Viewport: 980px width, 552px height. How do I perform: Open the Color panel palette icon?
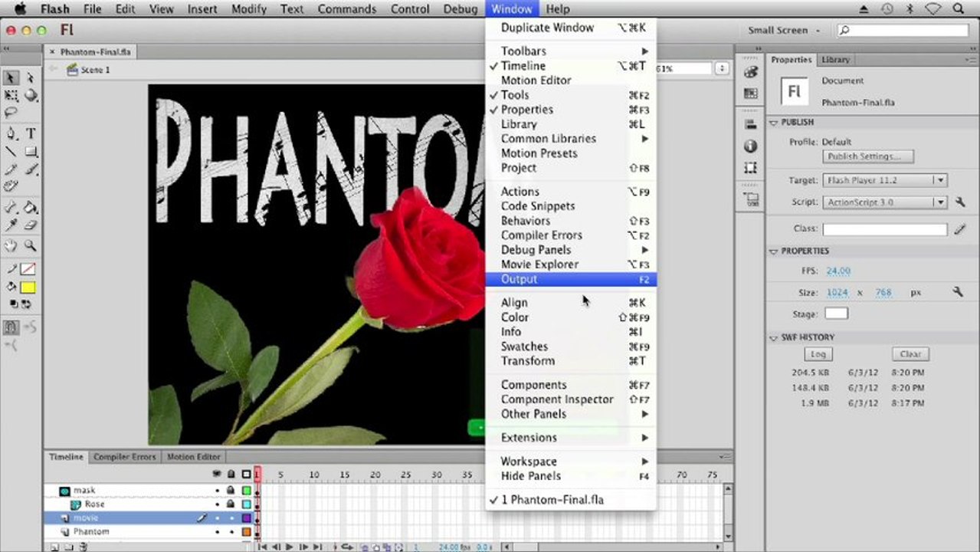pyautogui.click(x=750, y=71)
